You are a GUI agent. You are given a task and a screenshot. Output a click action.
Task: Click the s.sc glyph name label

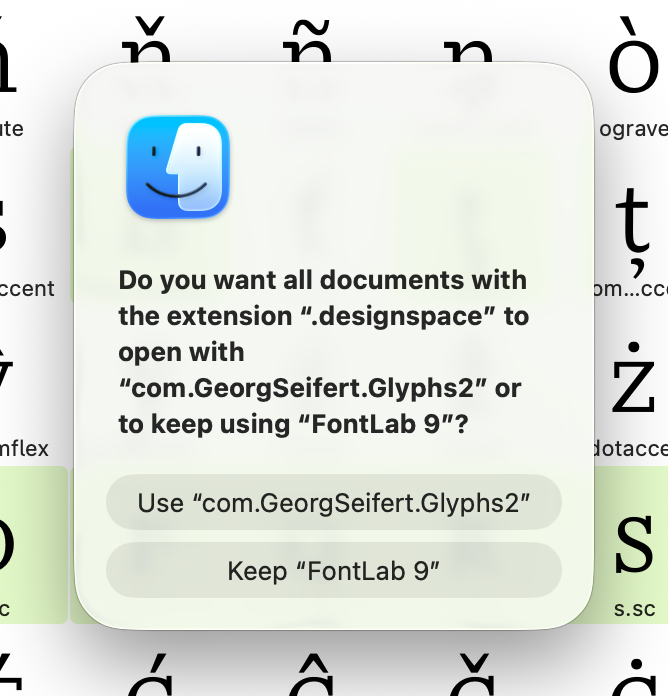point(633,608)
